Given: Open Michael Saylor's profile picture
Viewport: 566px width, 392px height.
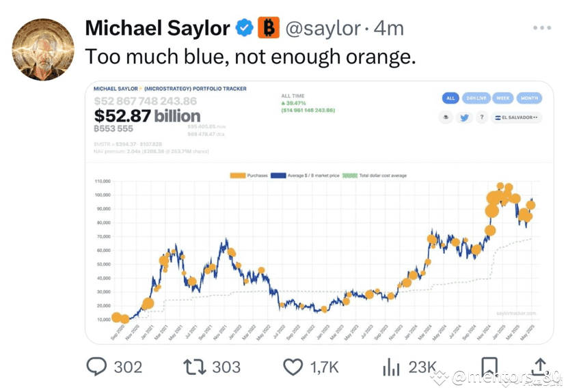Looking at the screenshot, I should [43, 50].
